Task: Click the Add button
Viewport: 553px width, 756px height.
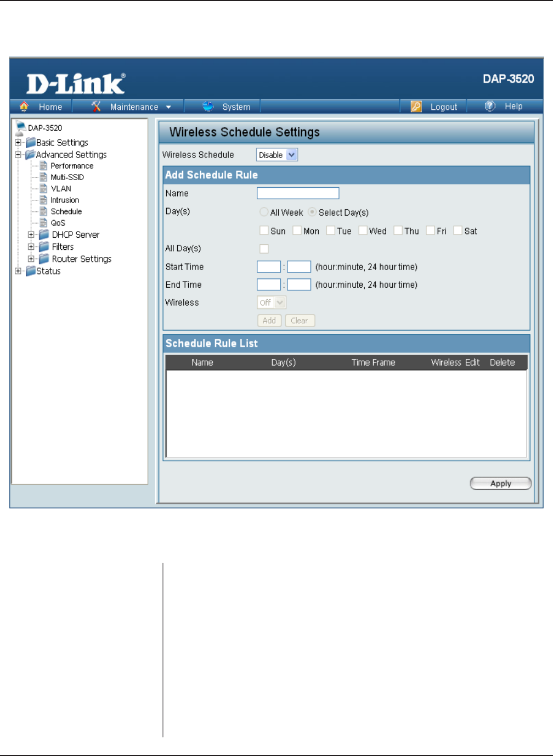Action: [x=269, y=321]
